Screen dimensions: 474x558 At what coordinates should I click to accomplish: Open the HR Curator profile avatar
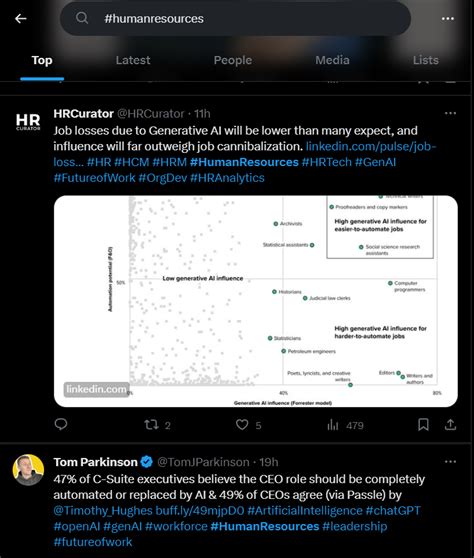[x=28, y=122]
